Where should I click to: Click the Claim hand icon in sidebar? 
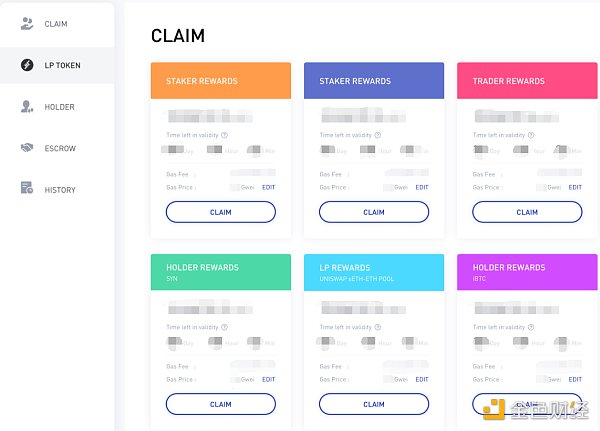(27, 24)
